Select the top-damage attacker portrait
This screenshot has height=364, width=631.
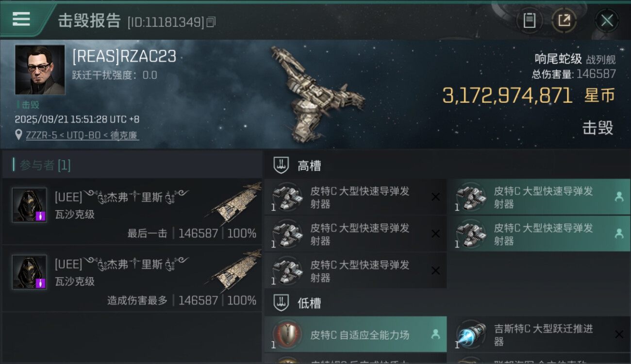click(x=30, y=272)
